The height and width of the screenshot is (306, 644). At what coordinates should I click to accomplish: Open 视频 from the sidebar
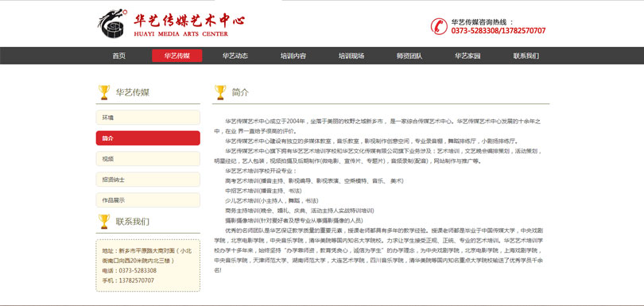pyautogui.click(x=148, y=158)
